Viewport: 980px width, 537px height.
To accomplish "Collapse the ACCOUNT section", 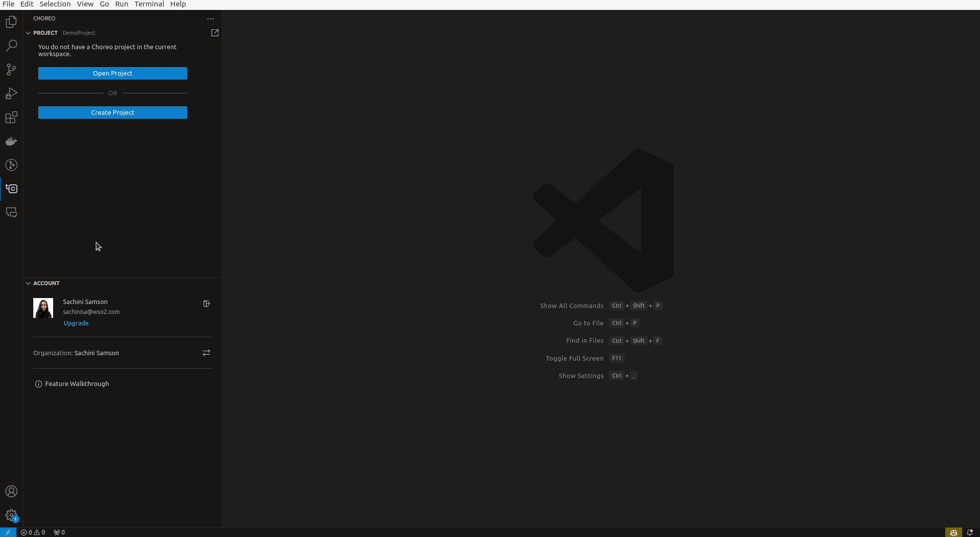I will (x=28, y=283).
